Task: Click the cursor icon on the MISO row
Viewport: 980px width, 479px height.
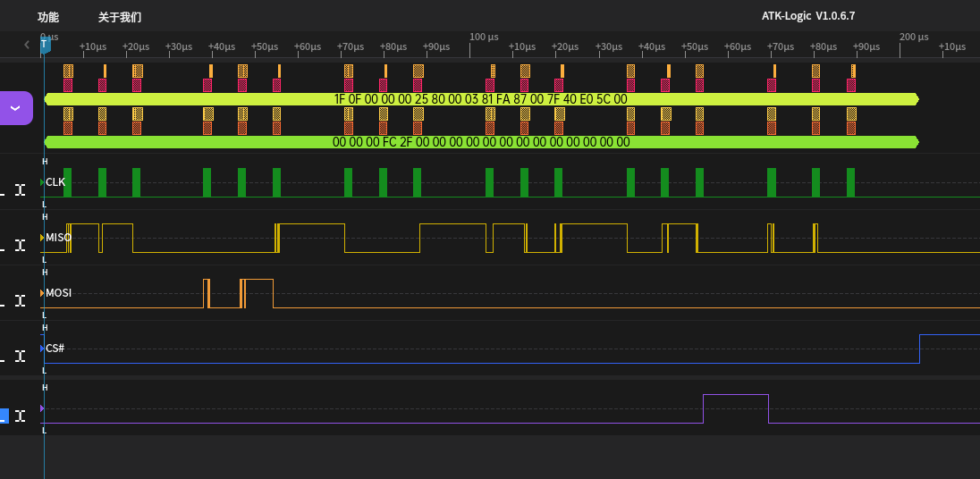Action: [x=20, y=246]
